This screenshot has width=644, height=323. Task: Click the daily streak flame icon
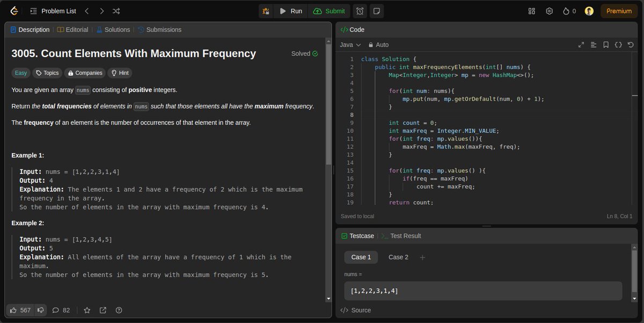(565, 11)
